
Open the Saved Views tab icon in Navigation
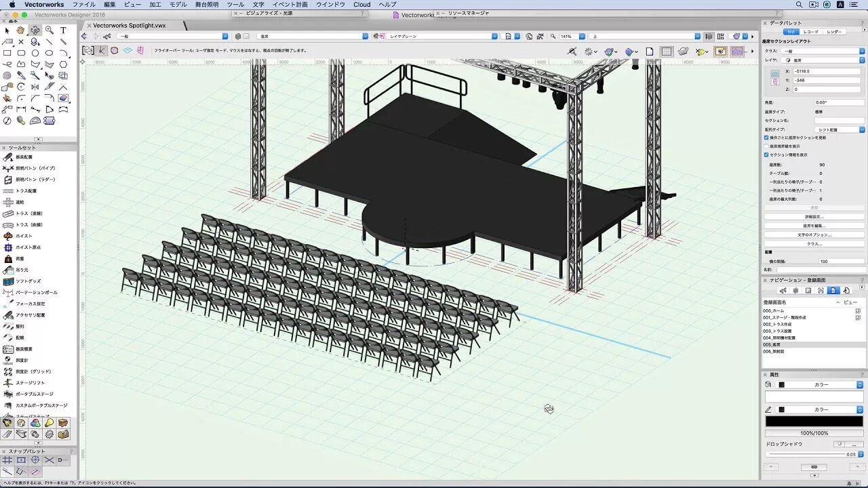[833, 290]
